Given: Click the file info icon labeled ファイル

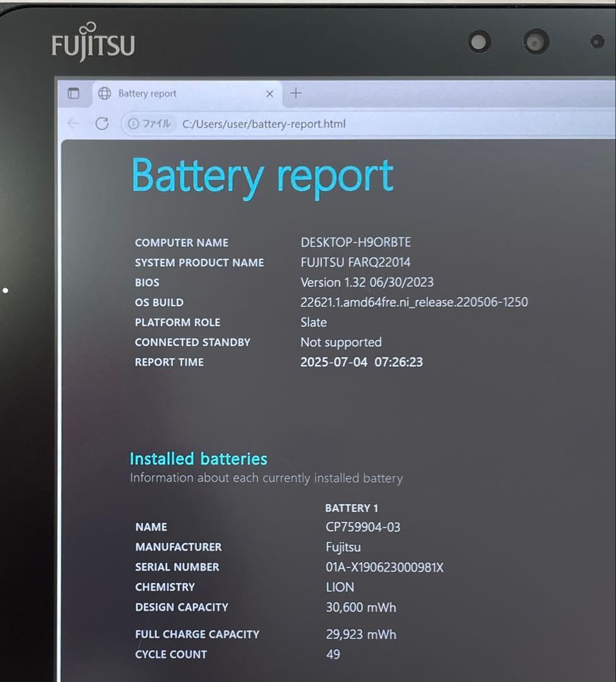Looking at the screenshot, I should pos(149,124).
